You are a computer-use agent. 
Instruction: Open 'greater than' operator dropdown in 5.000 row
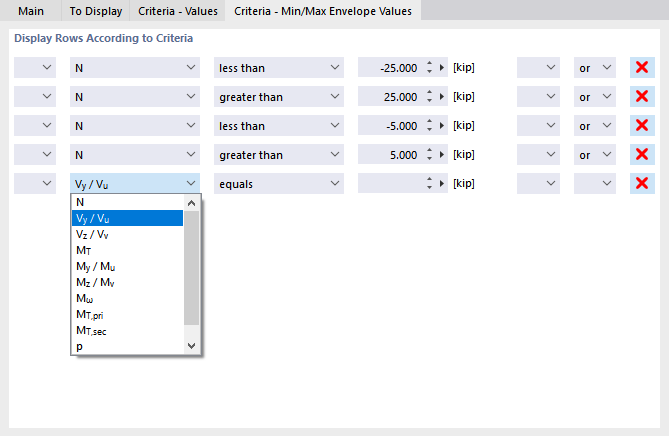point(279,154)
